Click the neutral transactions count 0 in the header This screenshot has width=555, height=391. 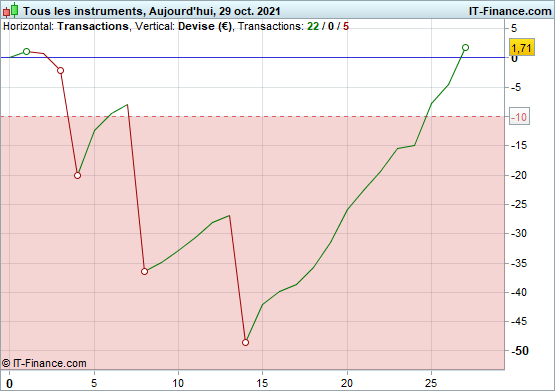[x=331, y=27]
